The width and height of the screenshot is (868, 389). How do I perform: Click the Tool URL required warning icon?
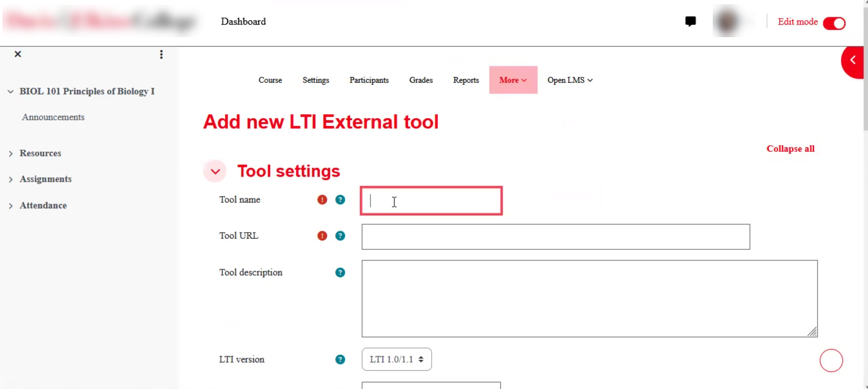coord(322,236)
